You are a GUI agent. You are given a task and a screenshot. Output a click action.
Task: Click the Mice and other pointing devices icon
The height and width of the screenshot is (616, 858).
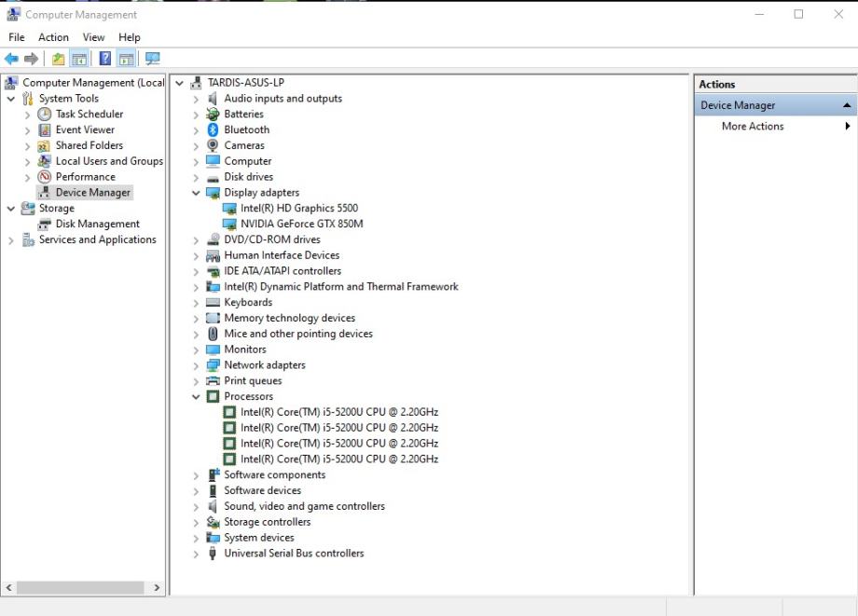coord(213,334)
